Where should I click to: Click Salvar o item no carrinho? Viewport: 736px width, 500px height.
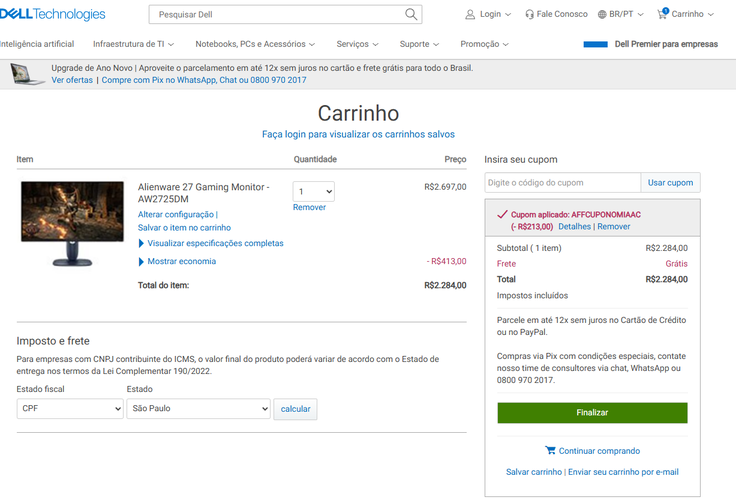click(184, 228)
